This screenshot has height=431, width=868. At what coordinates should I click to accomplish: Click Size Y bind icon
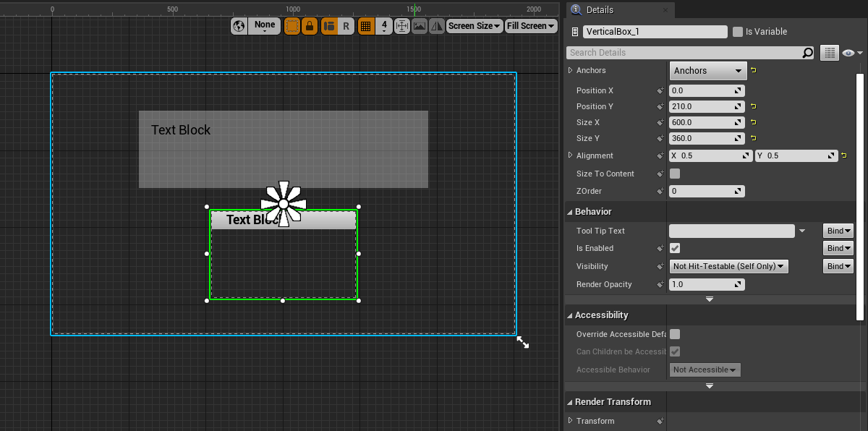click(x=660, y=139)
